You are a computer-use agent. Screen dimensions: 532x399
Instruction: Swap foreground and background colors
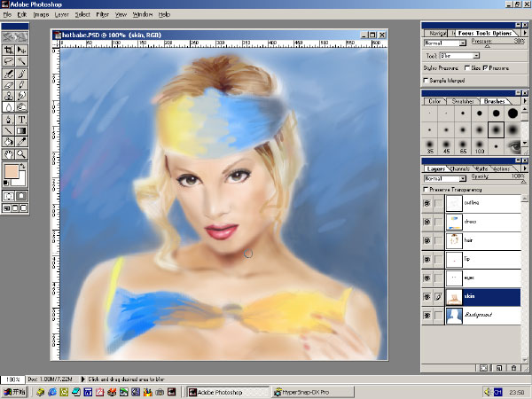coord(22,167)
